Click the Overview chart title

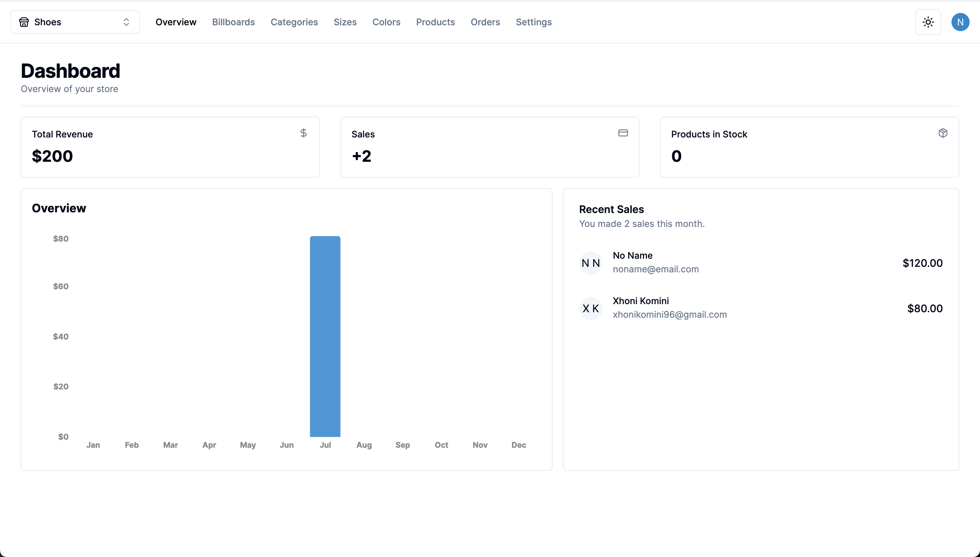pos(59,208)
